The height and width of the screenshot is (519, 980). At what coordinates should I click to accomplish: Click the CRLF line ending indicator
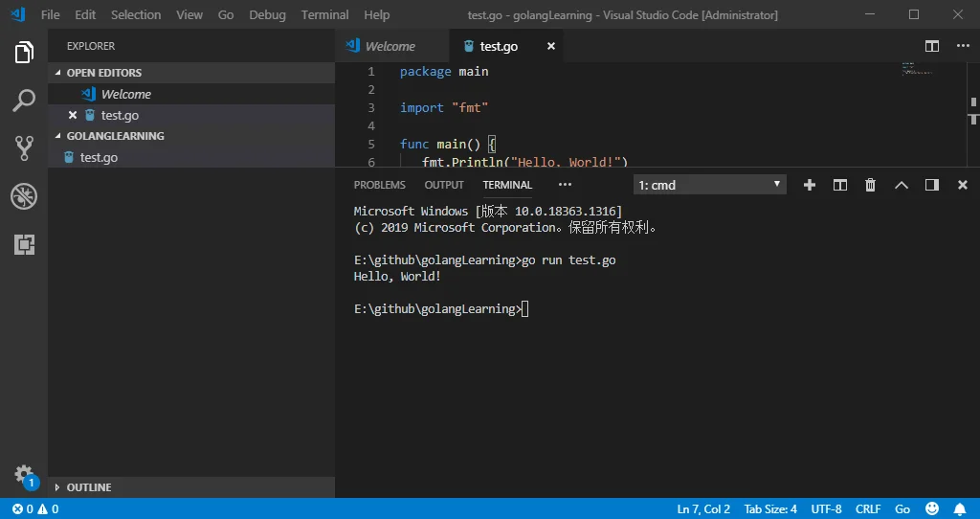click(867, 509)
